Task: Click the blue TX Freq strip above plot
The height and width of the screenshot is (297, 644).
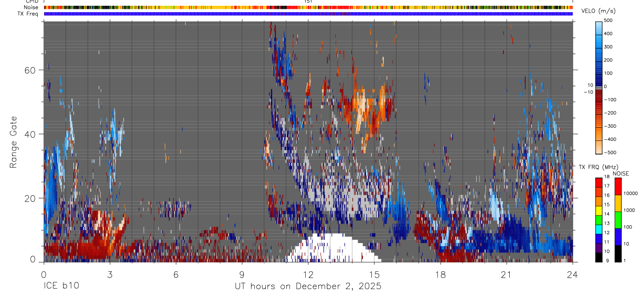Action: pyautogui.click(x=308, y=14)
